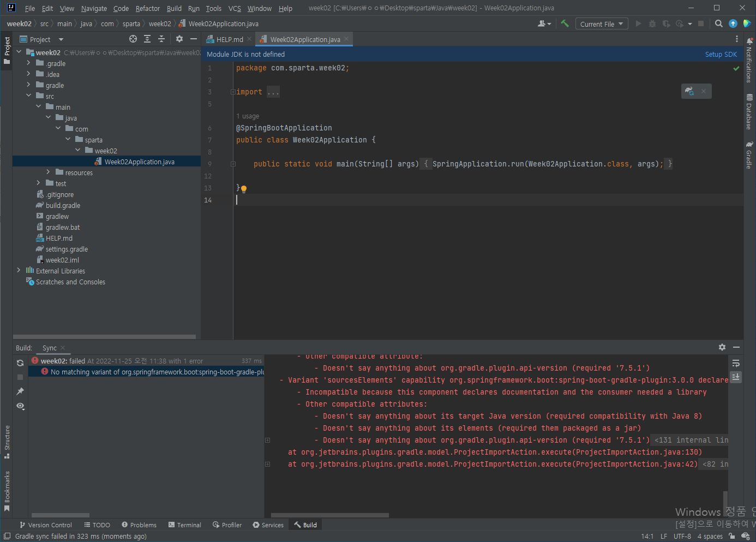
Task: Open editor tabs more-options menu
Action: tap(737, 39)
